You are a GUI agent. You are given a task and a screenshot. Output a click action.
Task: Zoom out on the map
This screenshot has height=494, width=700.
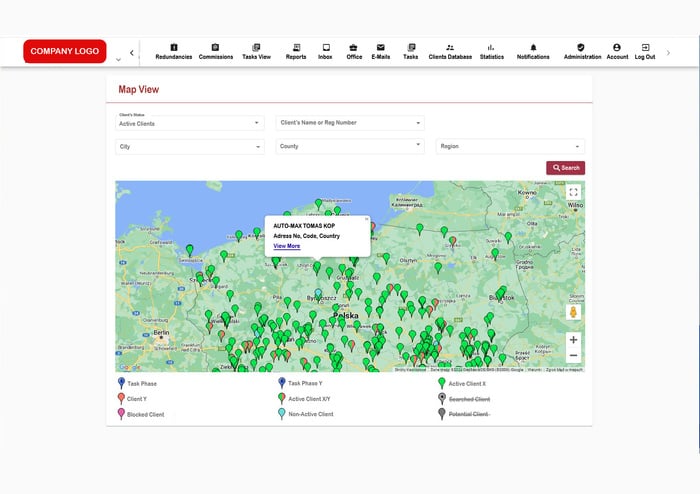573,356
